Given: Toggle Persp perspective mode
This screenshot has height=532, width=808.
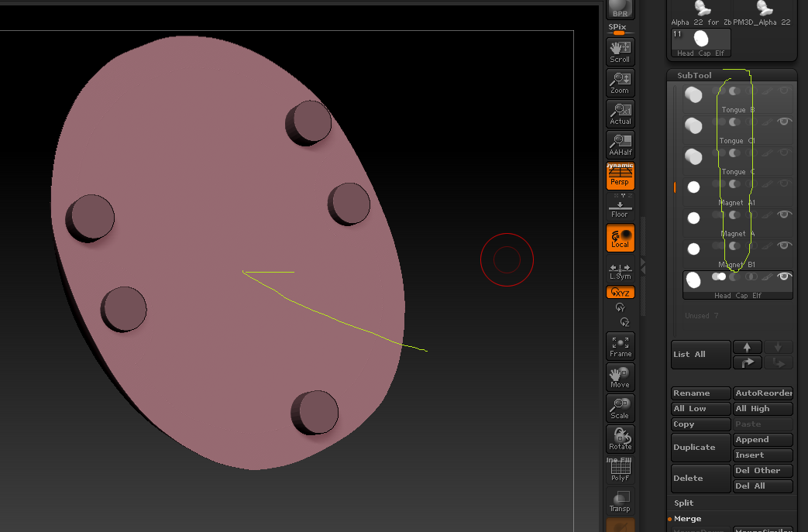Looking at the screenshot, I should (620, 176).
